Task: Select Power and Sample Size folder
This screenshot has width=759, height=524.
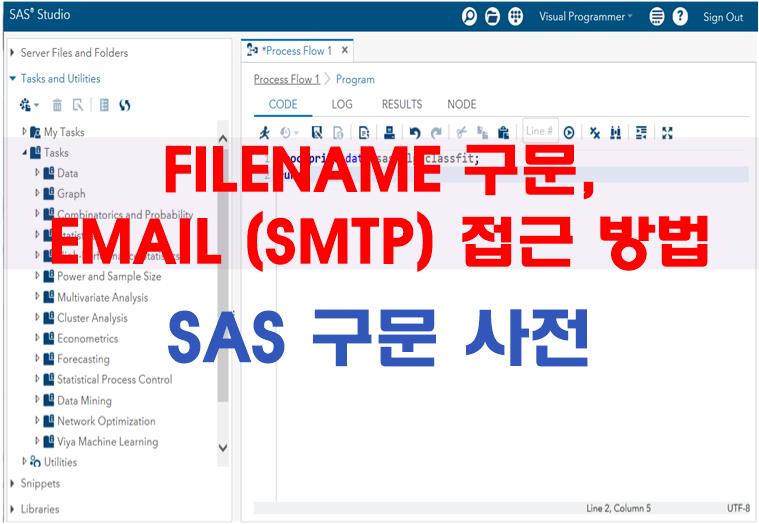Action: (x=109, y=276)
